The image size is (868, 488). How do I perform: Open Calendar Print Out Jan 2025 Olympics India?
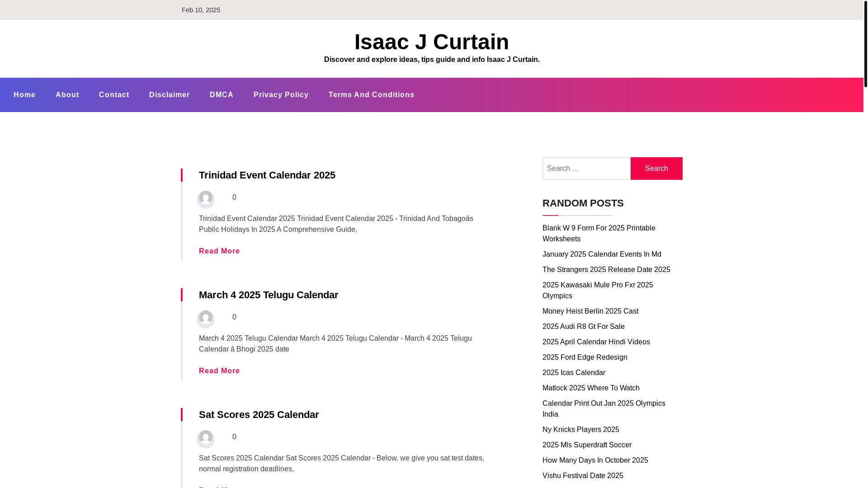[x=604, y=409]
